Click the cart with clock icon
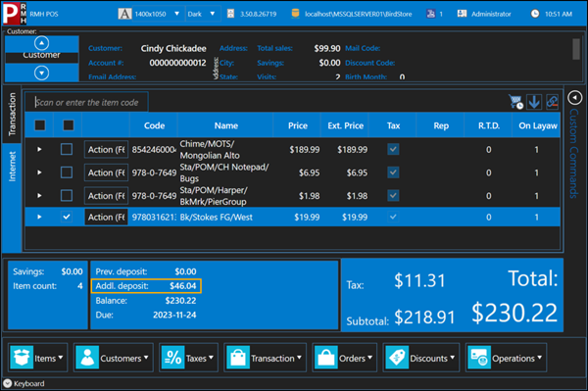588x391 pixels. point(516,102)
